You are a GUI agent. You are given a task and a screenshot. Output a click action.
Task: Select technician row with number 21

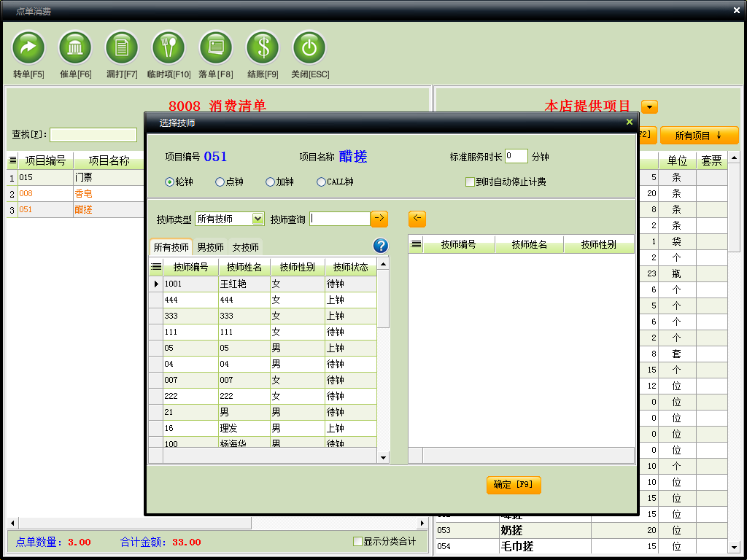click(263, 412)
